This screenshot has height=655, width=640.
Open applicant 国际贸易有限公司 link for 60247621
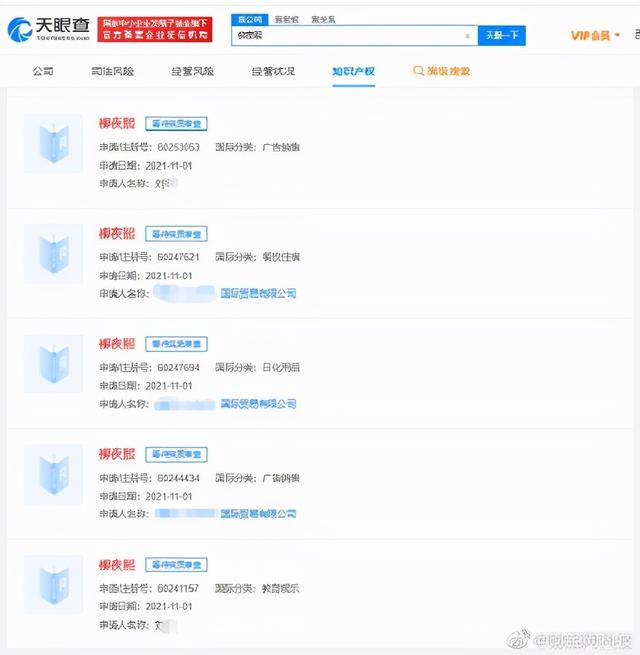258,293
